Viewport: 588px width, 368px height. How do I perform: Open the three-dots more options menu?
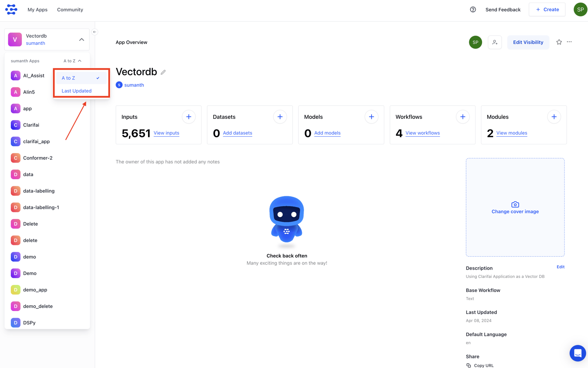point(569,42)
